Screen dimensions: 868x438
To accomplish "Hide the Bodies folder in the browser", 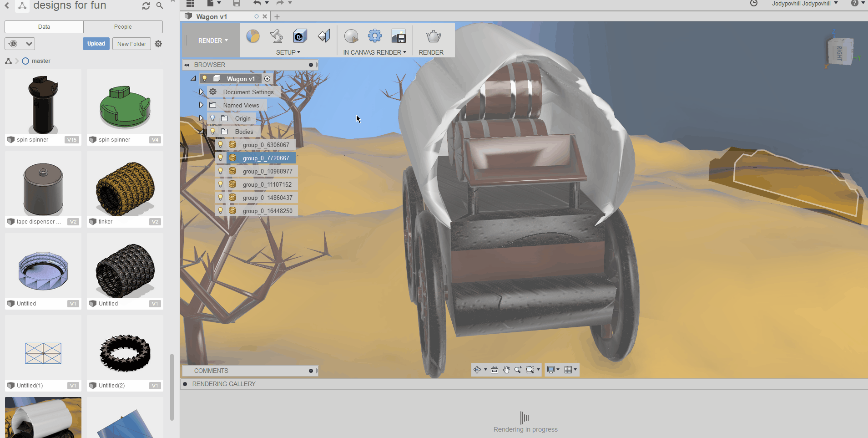I will [x=212, y=132].
